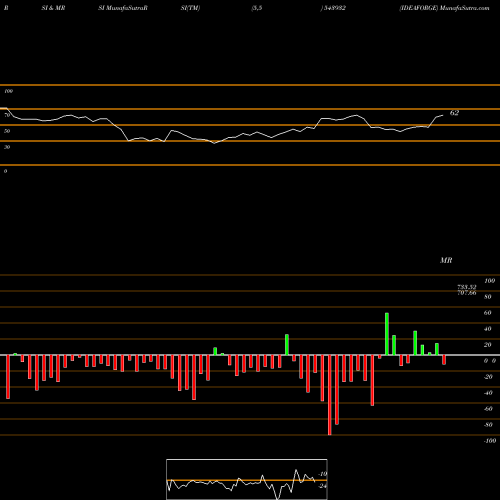The height and width of the screenshot is (500, 500).
Task: Click the end point of the RSI line
Action: (x=443, y=115)
